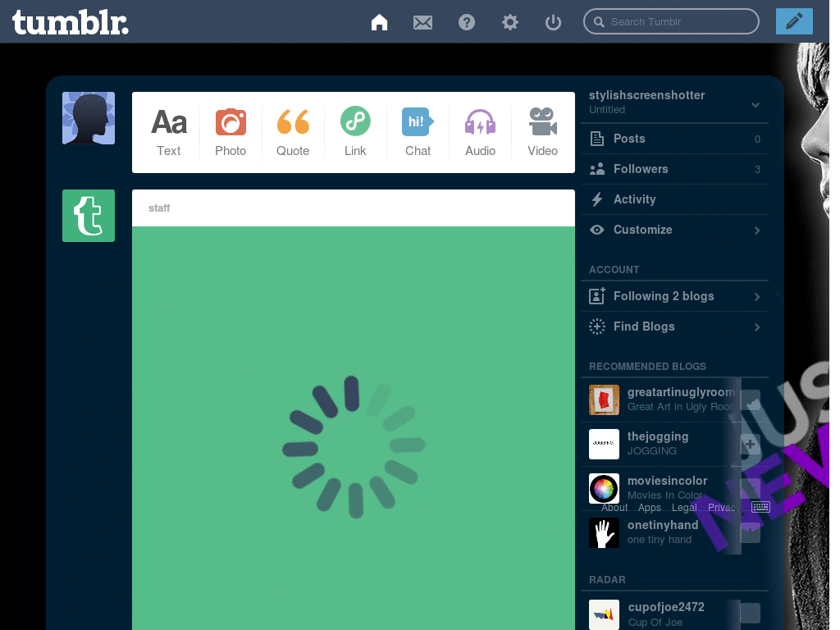
Task: Expand the Customize chevron
Action: 756,231
